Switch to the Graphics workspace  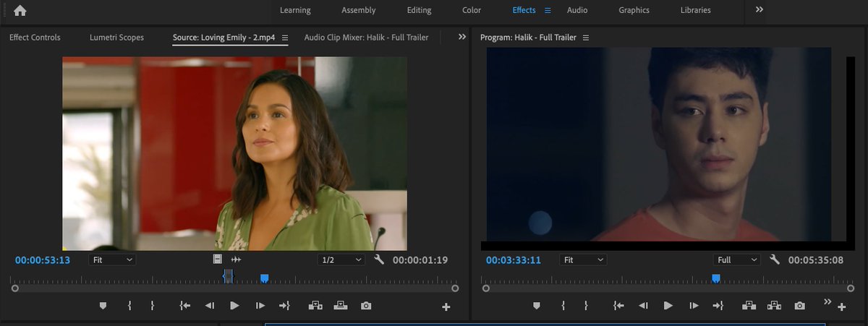point(634,10)
